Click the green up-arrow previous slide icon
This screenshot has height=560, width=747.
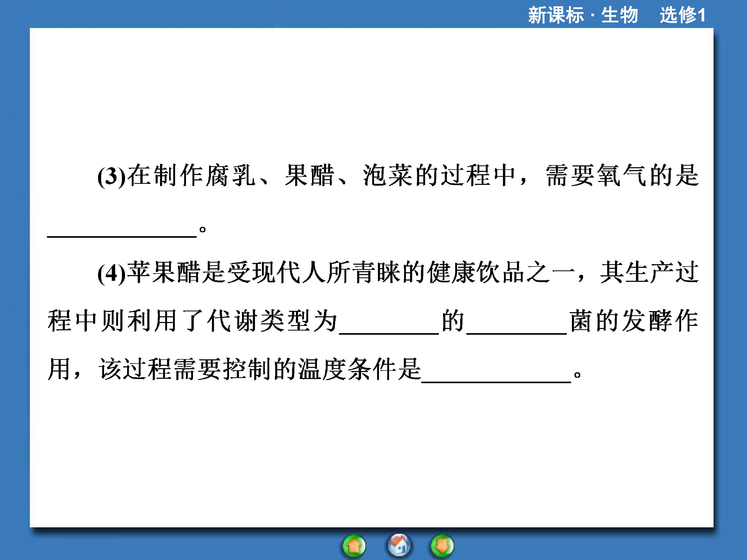point(354,545)
